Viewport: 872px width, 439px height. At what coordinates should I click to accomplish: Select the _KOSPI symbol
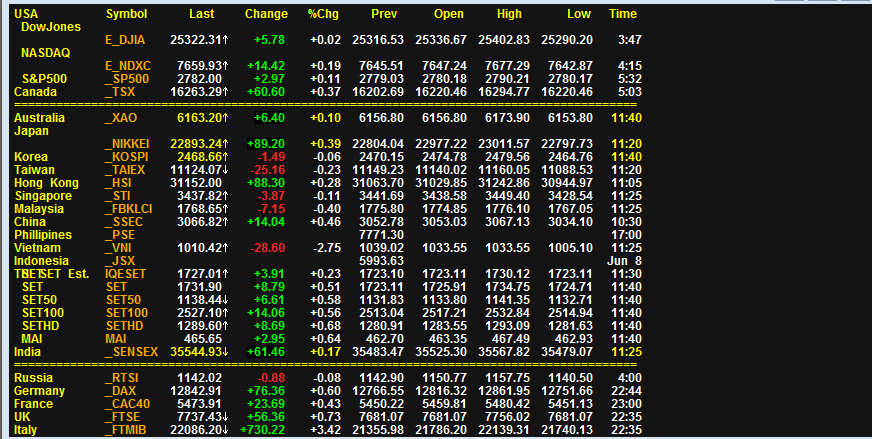[127, 157]
